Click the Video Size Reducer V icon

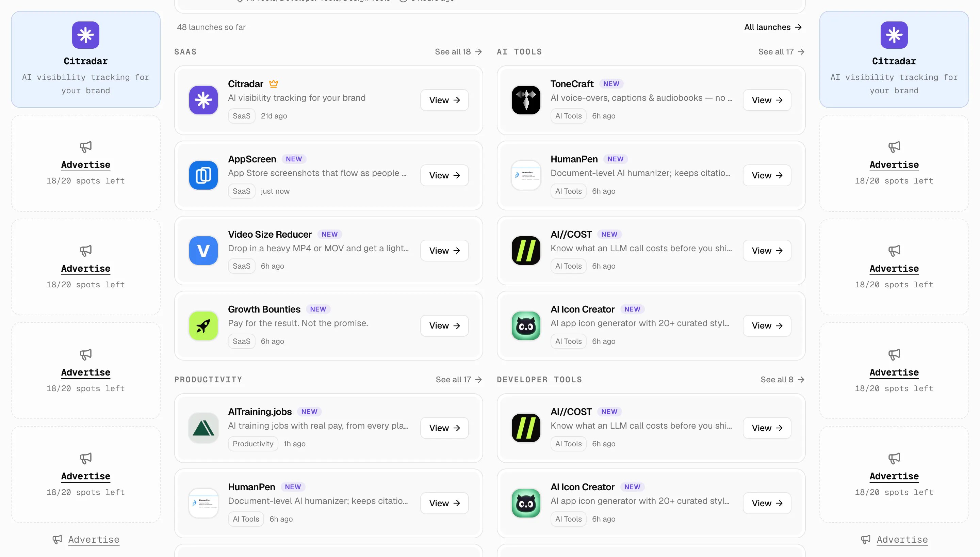[x=203, y=251]
